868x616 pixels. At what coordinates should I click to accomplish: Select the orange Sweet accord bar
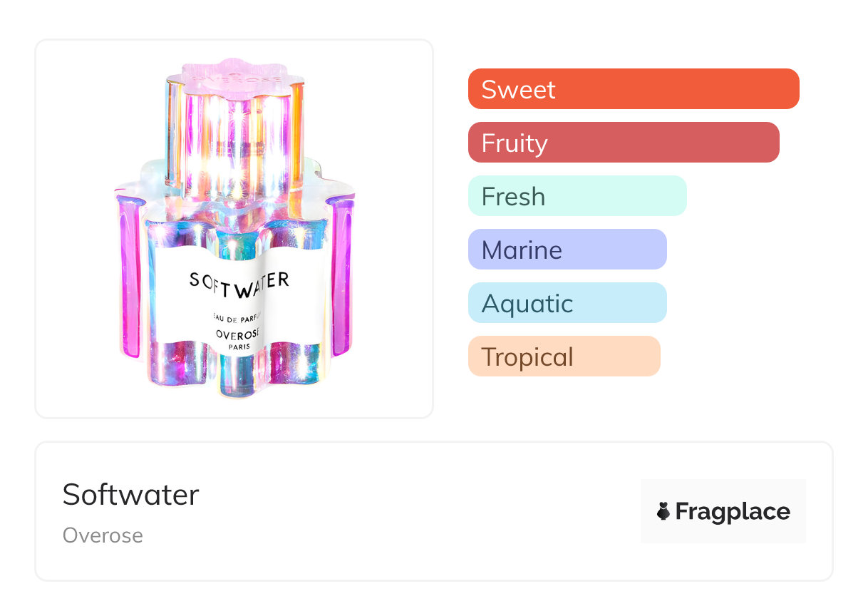coord(634,89)
